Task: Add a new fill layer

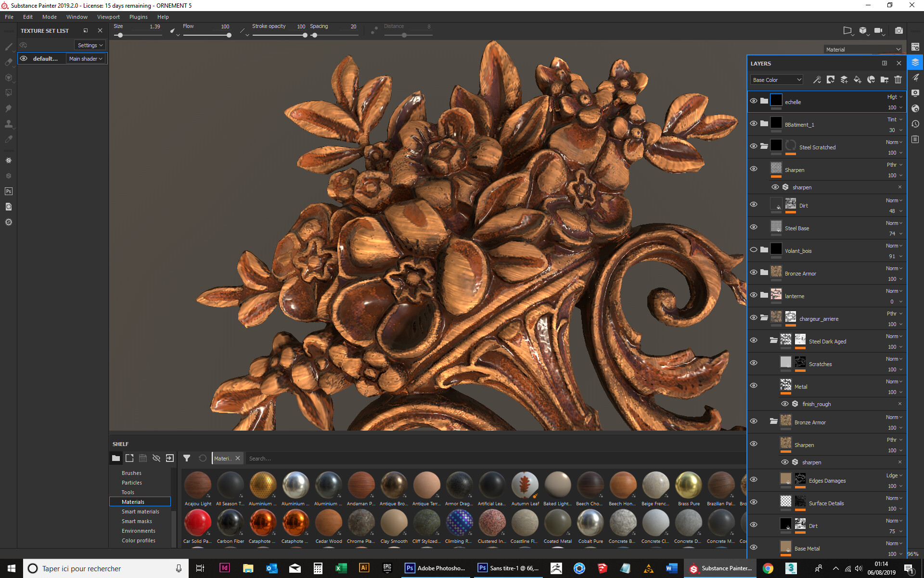Action: click(x=857, y=79)
